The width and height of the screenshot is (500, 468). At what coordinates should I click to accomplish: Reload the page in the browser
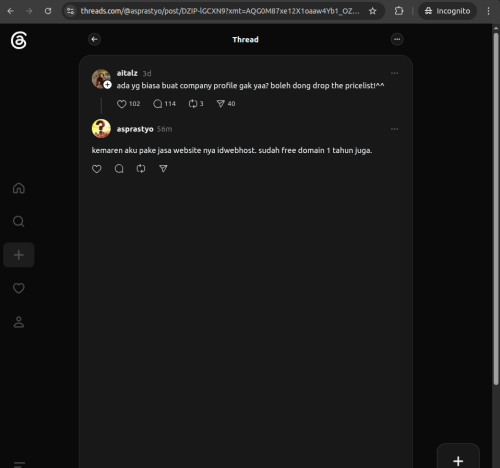click(x=48, y=11)
